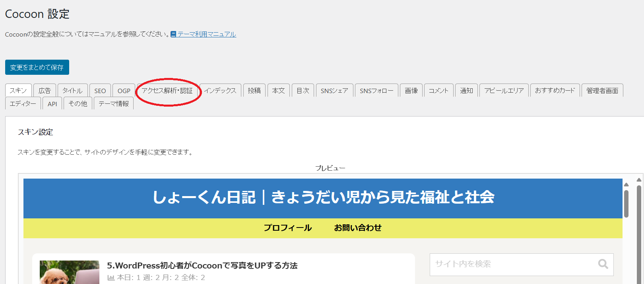Click the bar chart view count icon
This screenshot has height=284, width=644.
point(111,278)
